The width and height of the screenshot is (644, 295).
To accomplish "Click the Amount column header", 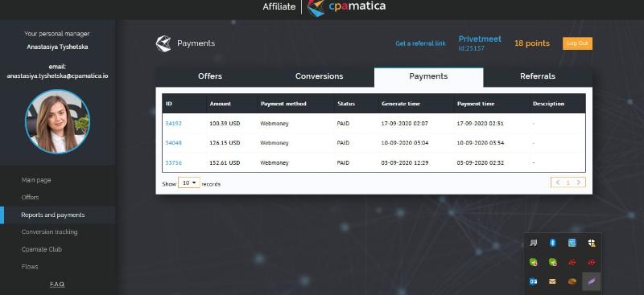I will [220, 104].
